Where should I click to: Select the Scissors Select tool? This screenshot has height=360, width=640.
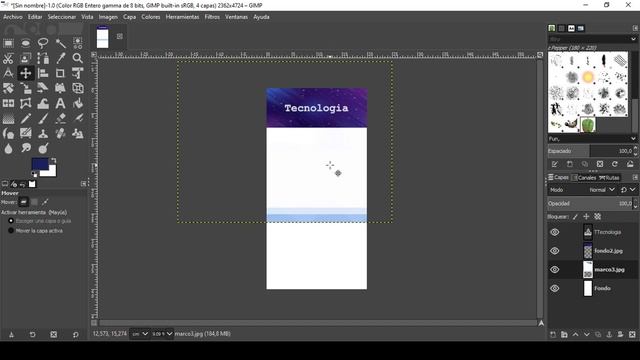point(8,58)
